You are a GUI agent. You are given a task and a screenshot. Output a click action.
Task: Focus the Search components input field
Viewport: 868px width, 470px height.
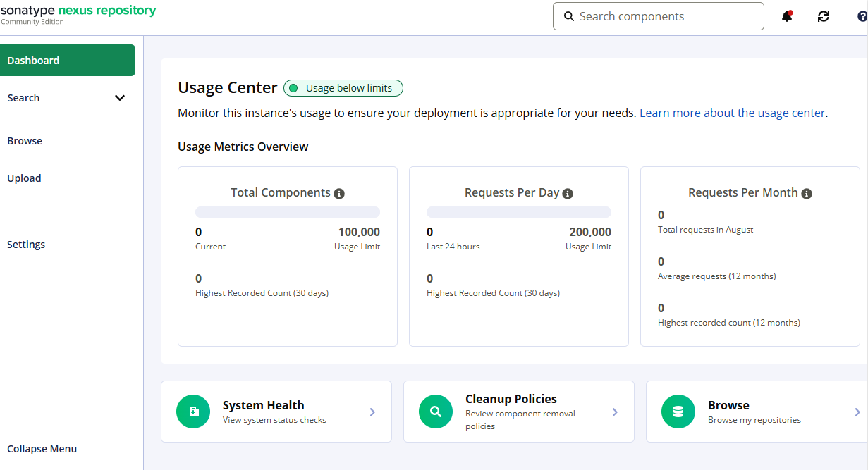click(x=659, y=16)
